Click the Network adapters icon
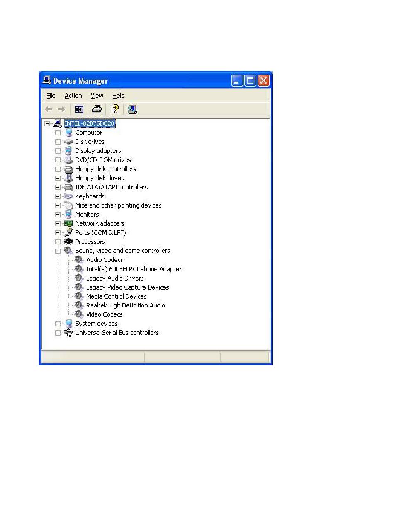This screenshot has height=532, width=394. [x=68, y=224]
